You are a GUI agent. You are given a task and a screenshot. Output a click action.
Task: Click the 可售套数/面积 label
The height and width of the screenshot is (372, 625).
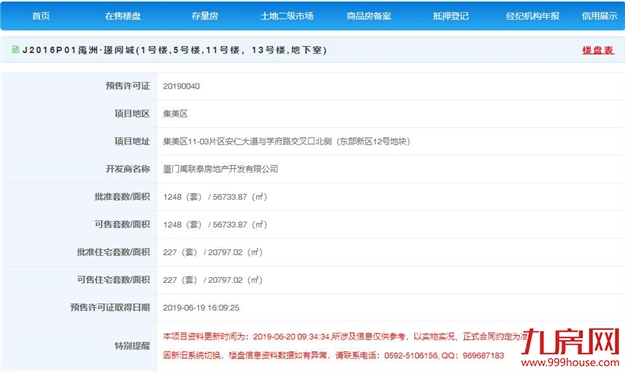122,224
